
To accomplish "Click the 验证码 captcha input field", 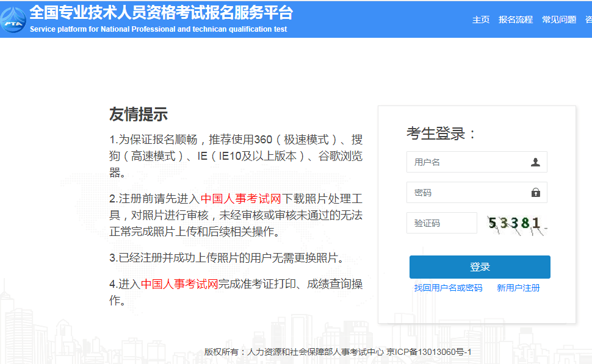I will click(441, 223).
